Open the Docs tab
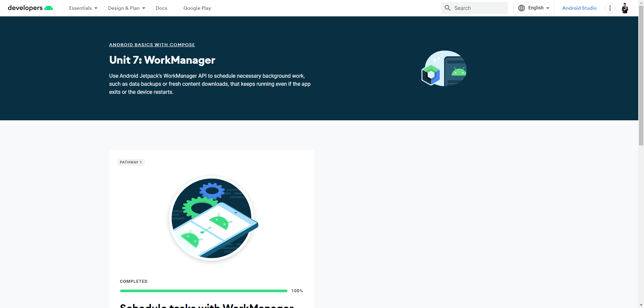 click(x=161, y=8)
